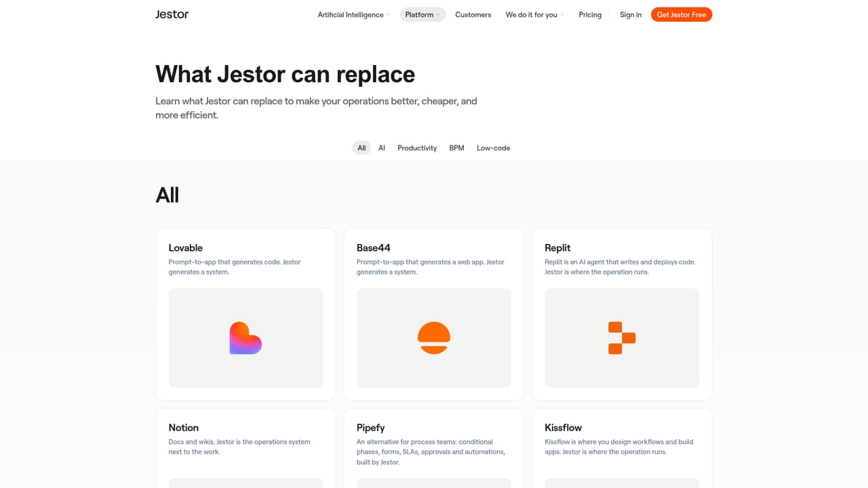
Task: Click the Sign in link
Action: (x=631, y=15)
